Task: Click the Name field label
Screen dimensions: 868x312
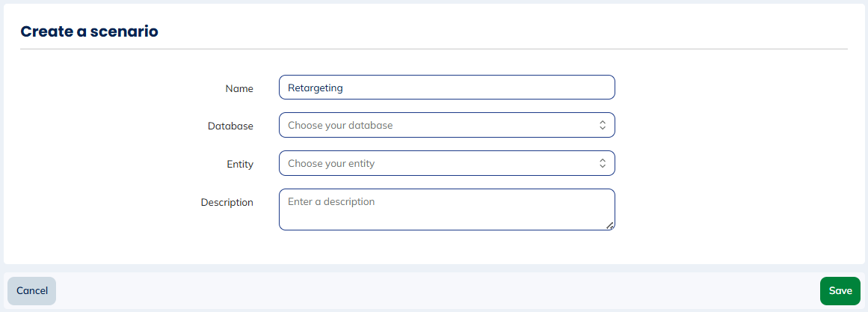Action: tap(239, 88)
